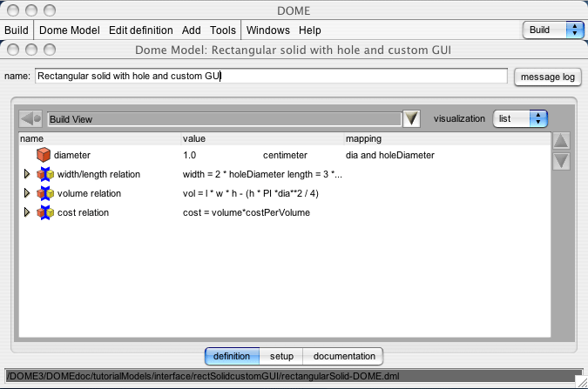588x389 pixels.
Task: Open the Help menu
Action: (x=310, y=30)
